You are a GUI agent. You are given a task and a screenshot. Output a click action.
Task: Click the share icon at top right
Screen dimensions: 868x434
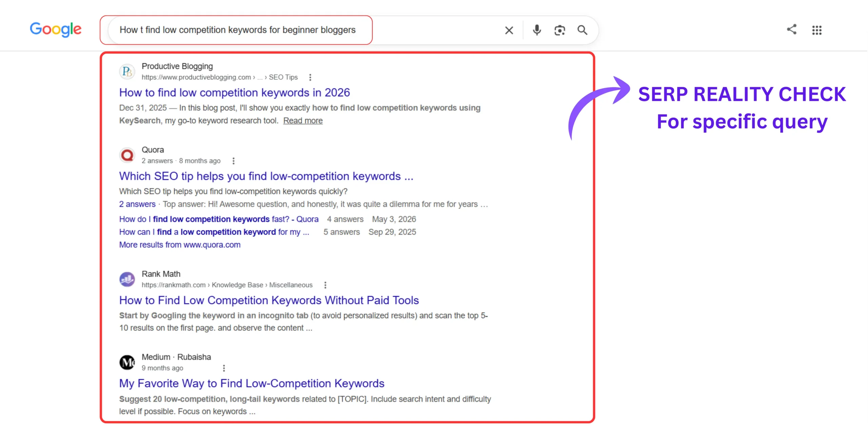tap(792, 29)
